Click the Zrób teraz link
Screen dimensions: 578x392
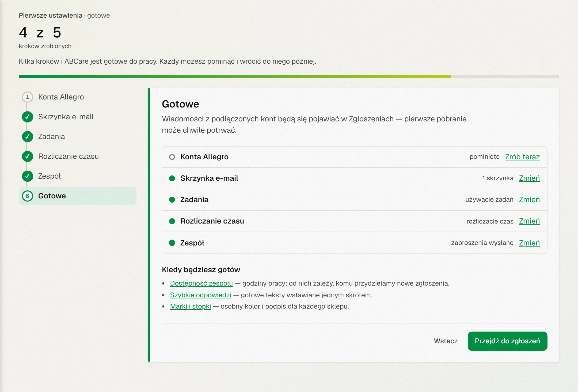tap(522, 157)
